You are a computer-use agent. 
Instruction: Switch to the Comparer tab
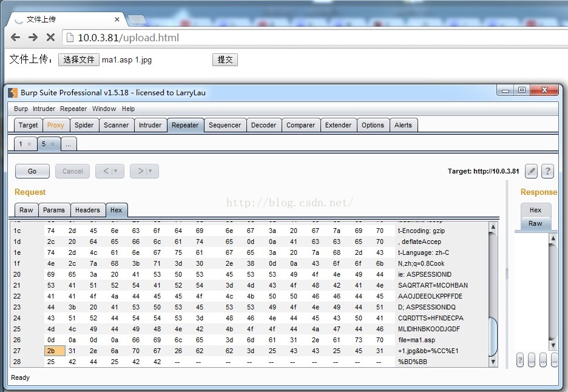click(300, 125)
